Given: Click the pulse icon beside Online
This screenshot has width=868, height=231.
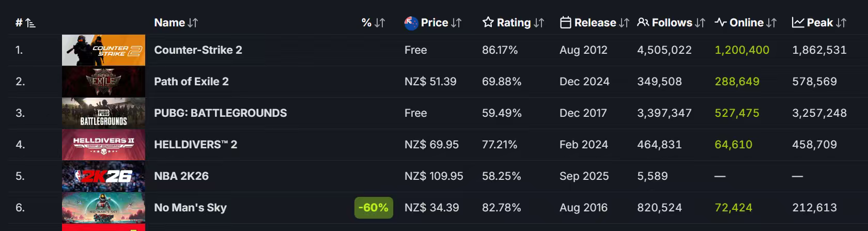Looking at the screenshot, I should pyautogui.click(x=721, y=23).
